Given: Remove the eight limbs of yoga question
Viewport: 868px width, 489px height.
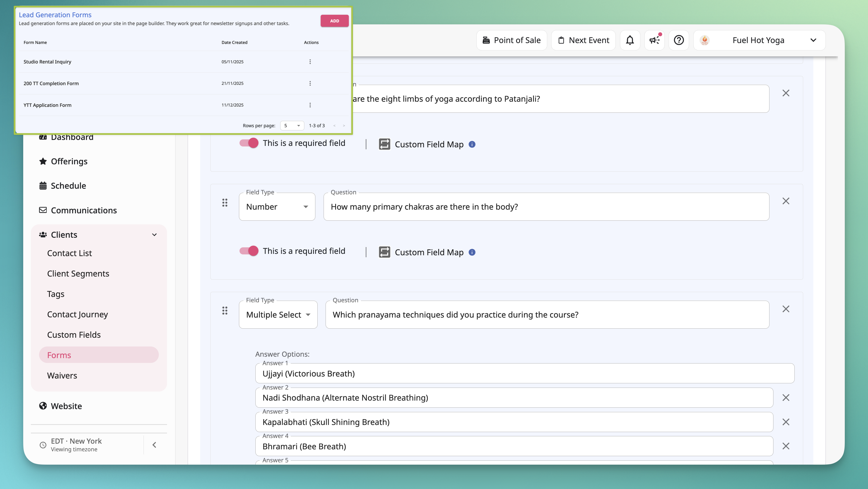Looking at the screenshot, I should tap(786, 93).
